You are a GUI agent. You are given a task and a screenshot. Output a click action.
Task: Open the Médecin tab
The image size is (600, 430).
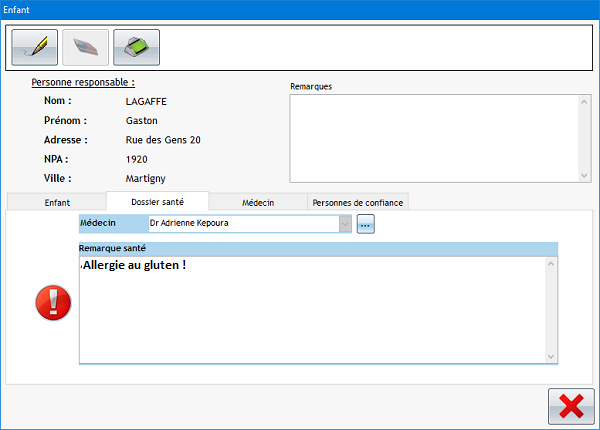pyautogui.click(x=258, y=202)
